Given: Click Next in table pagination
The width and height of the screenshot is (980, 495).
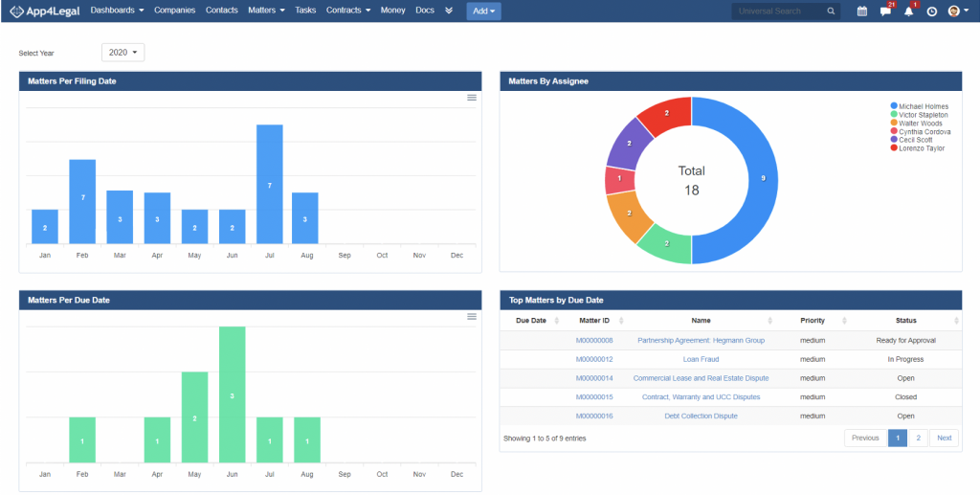Looking at the screenshot, I should pos(944,438).
